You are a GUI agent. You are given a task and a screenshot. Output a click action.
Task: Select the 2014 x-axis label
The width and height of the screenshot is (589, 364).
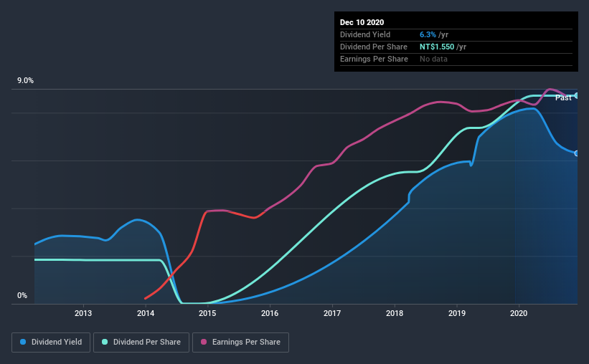click(146, 313)
